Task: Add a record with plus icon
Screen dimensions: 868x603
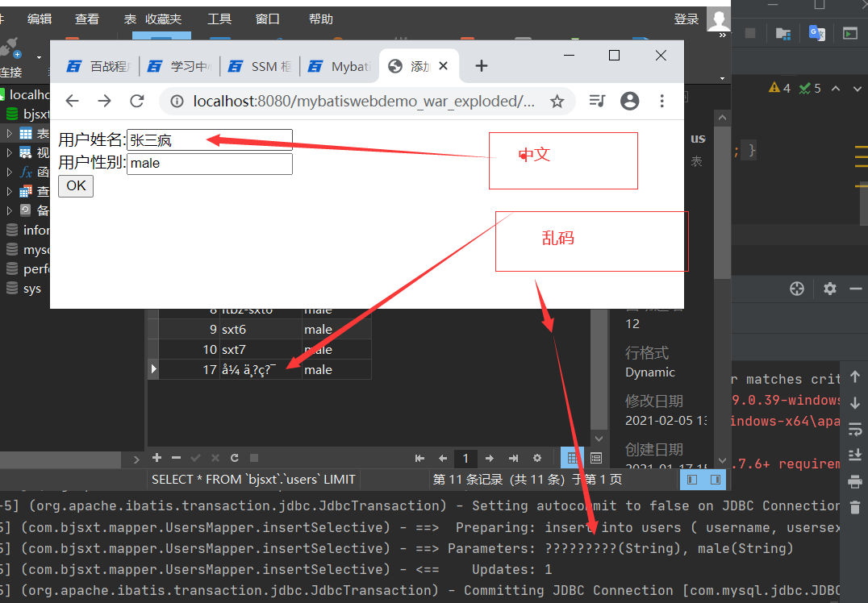Action: [156, 458]
